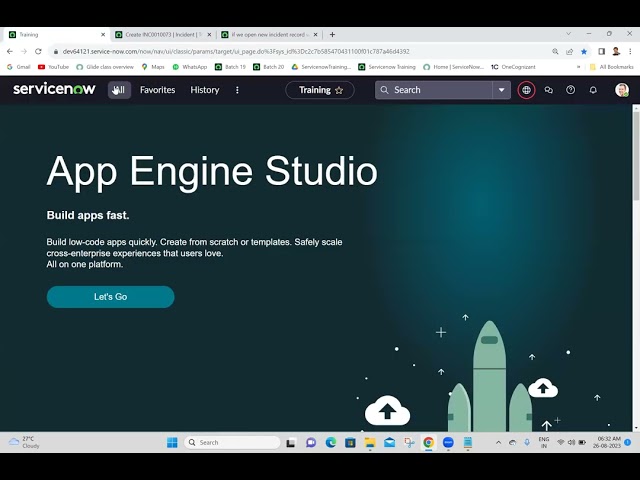Click the zoom magnifier icon in address bar
Screen dimensions: 640x480
[555, 51]
